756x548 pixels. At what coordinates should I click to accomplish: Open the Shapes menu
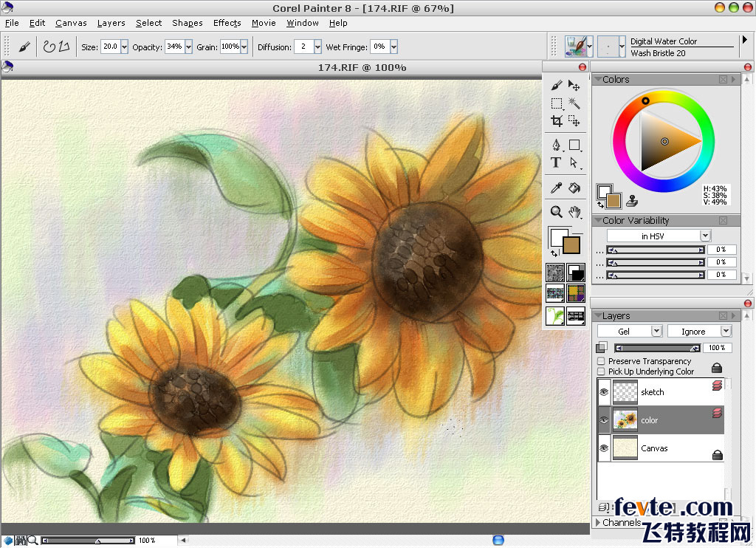187,23
